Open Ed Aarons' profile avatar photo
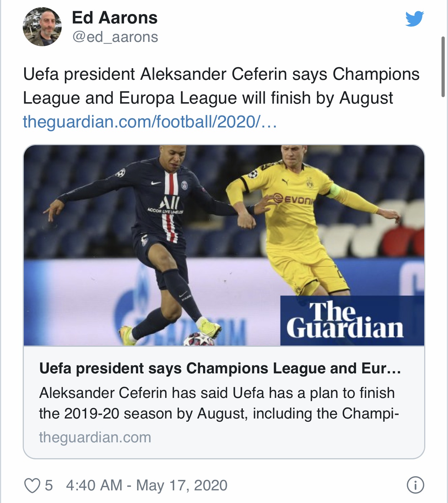Screen dimensions: 448x503 tap(42, 27)
